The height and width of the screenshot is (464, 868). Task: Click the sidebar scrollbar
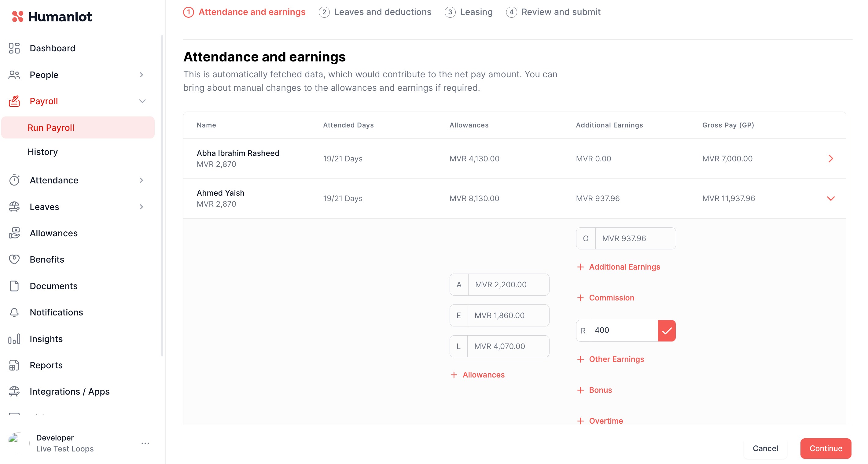click(x=162, y=195)
